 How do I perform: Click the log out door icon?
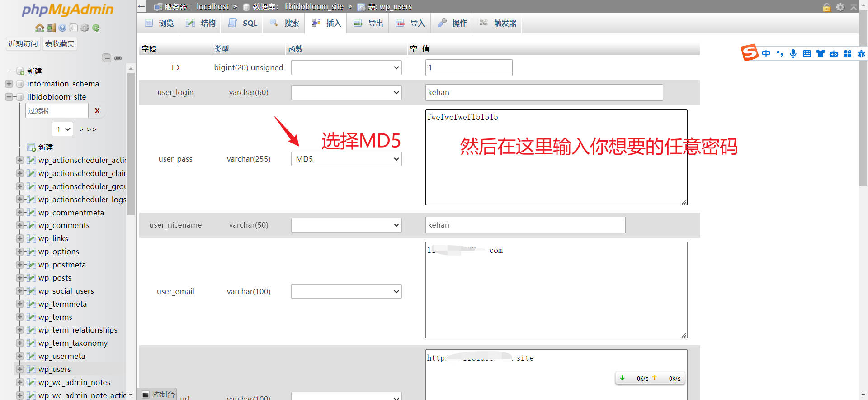tap(51, 28)
